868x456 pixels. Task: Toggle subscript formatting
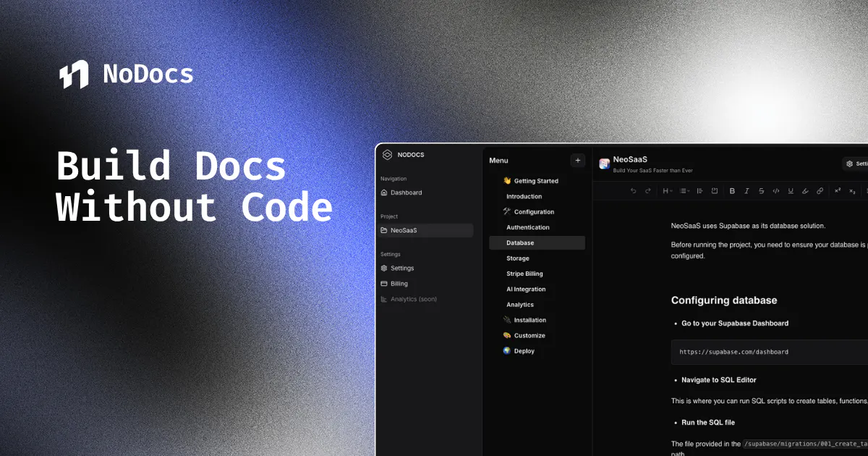click(x=852, y=191)
